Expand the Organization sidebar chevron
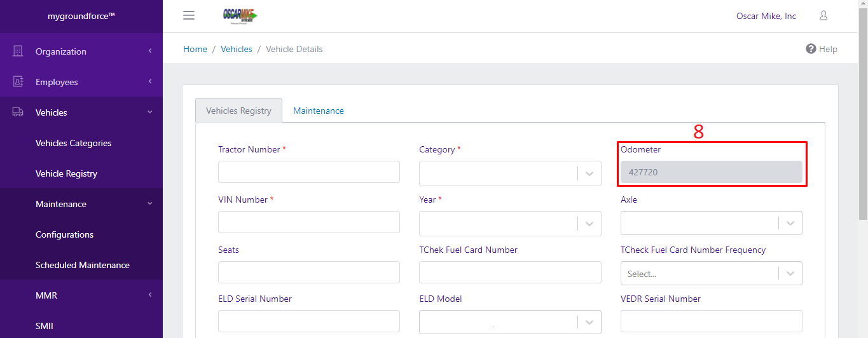The image size is (868, 338). pyautogui.click(x=150, y=51)
